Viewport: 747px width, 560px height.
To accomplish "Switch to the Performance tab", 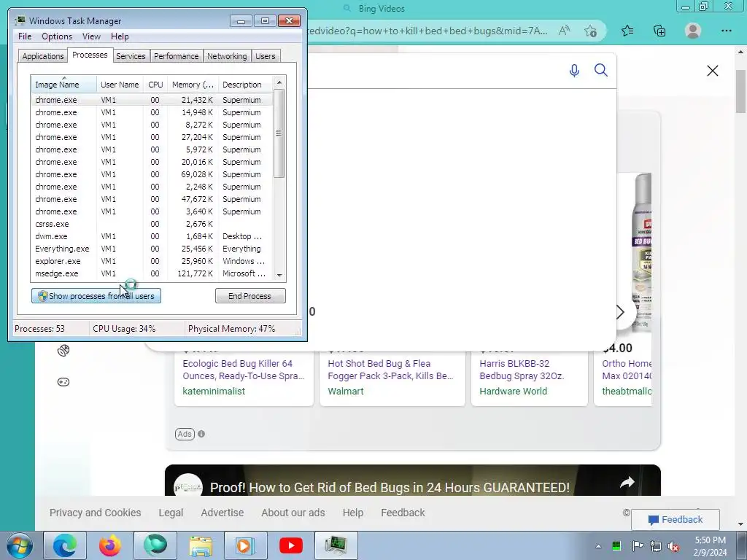I will click(x=176, y=55).
